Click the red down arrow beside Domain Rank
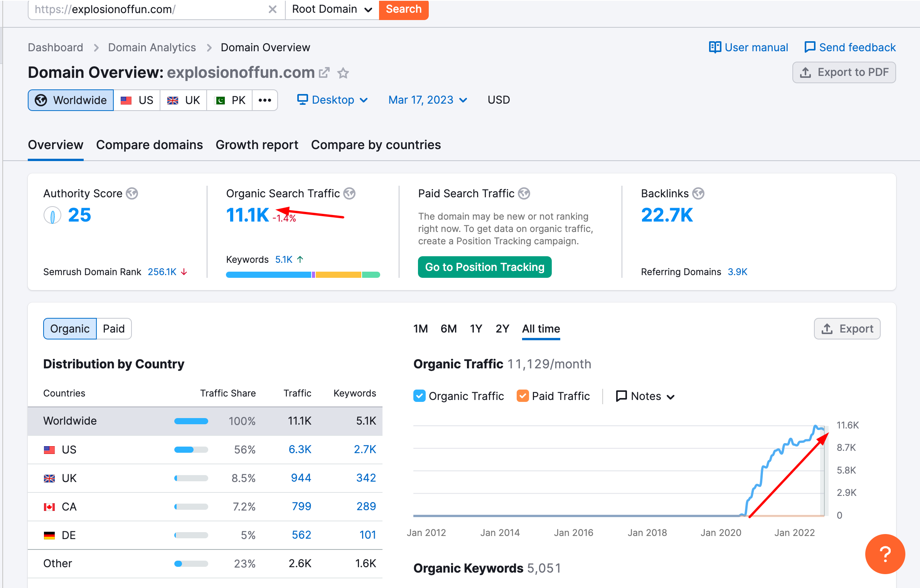The height and width of the screenshot is (588, 920). click(184, 272)
